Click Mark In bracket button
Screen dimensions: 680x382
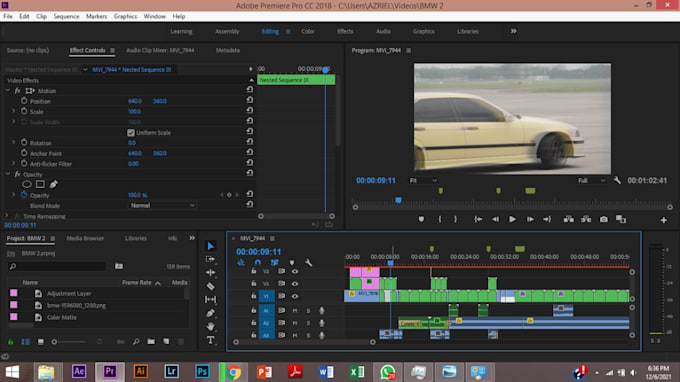coord(440,219)
